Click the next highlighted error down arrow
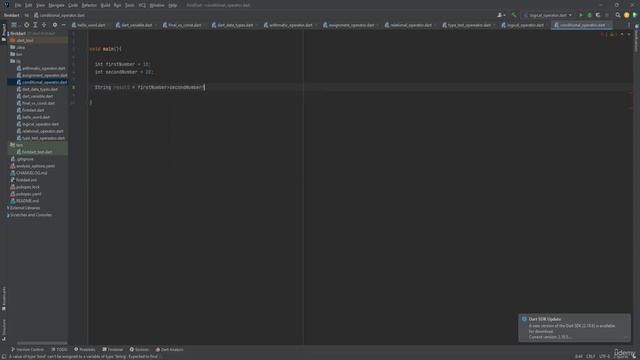The width and height of the screenshot is (640, 360). pyautogui.click(x=629, y=35)
